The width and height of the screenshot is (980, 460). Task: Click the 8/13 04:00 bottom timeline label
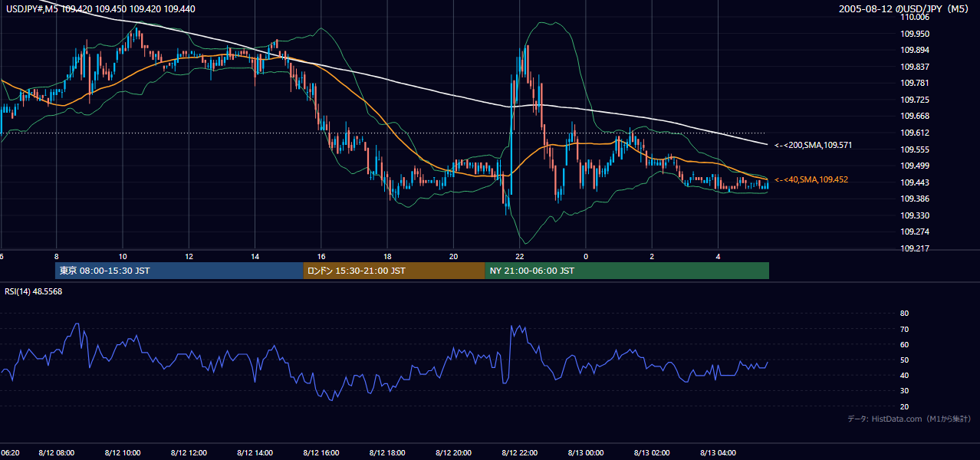click(x=718, y=453)
